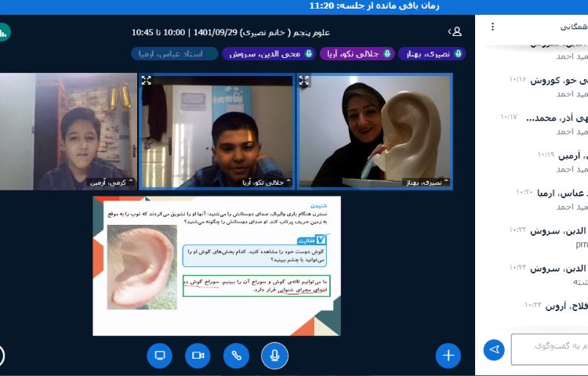Make the نصیری، بهناز webcam fullscreen
588x376 pixels.
(304, 80)
